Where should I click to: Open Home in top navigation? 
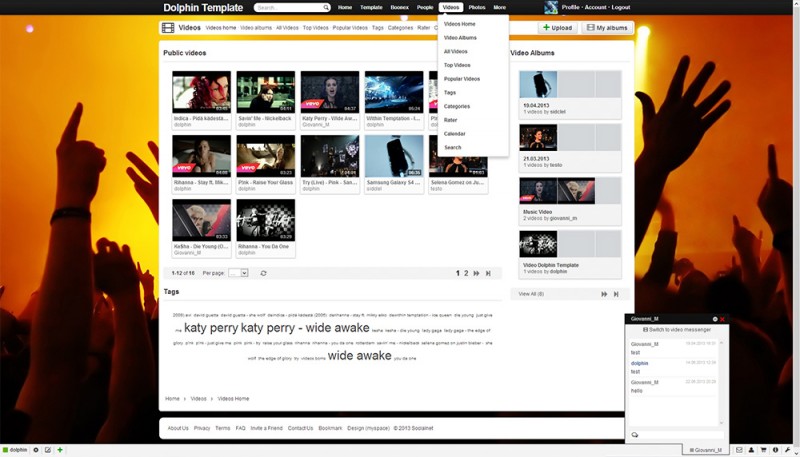[345, 8]
